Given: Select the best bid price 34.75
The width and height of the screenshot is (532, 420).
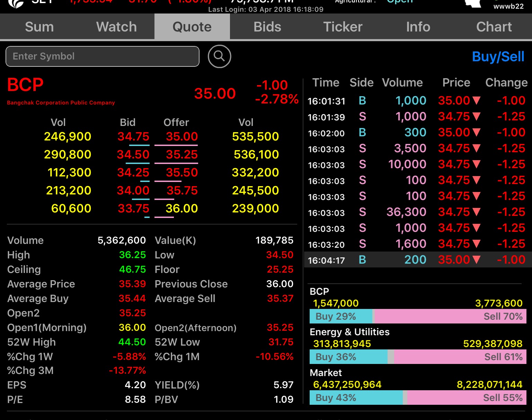Looking at the screenshot, I should coord(133,137).
